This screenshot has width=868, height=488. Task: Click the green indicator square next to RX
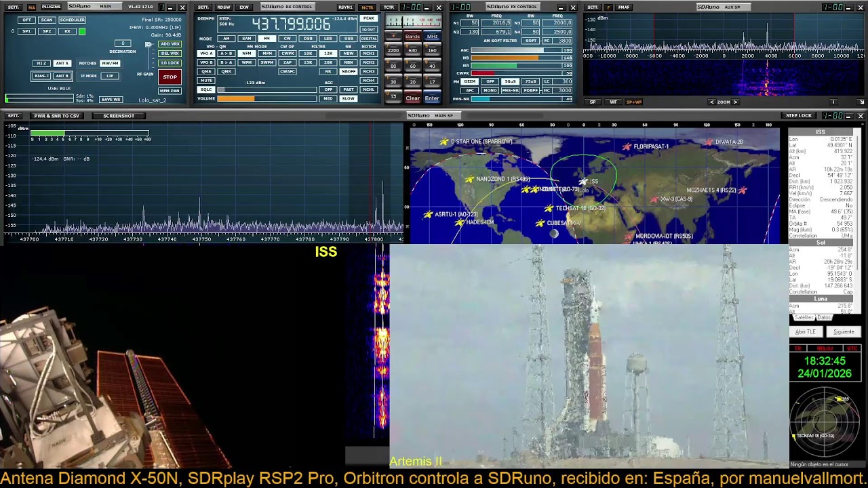pos(82,31)
